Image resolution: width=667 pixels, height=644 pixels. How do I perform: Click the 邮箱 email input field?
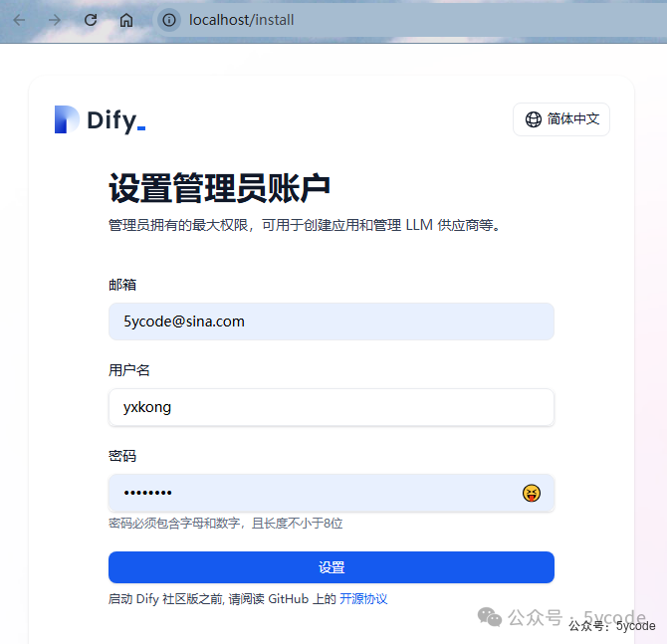331,322
